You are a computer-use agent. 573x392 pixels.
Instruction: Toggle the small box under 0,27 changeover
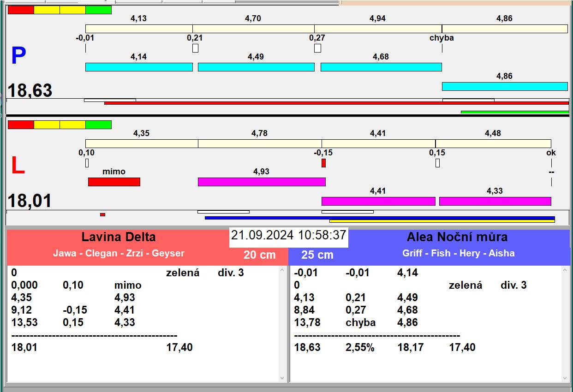[317, 48]
